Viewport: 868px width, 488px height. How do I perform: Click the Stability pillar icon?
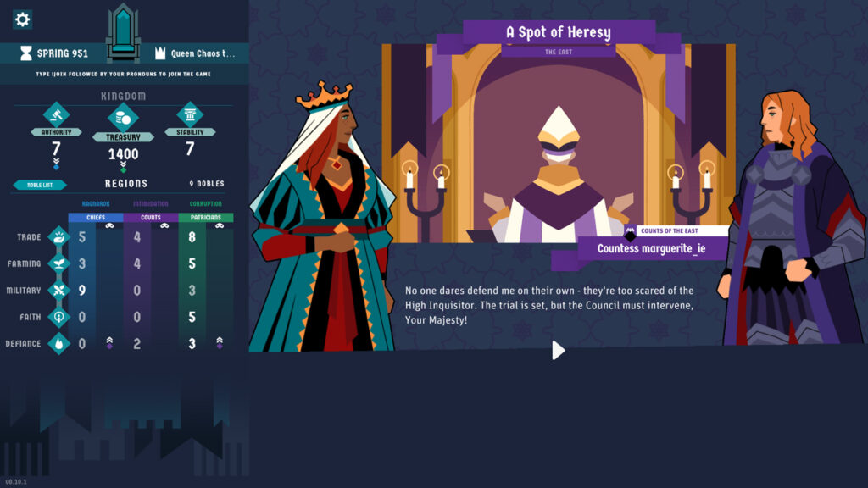click(190, 114)
